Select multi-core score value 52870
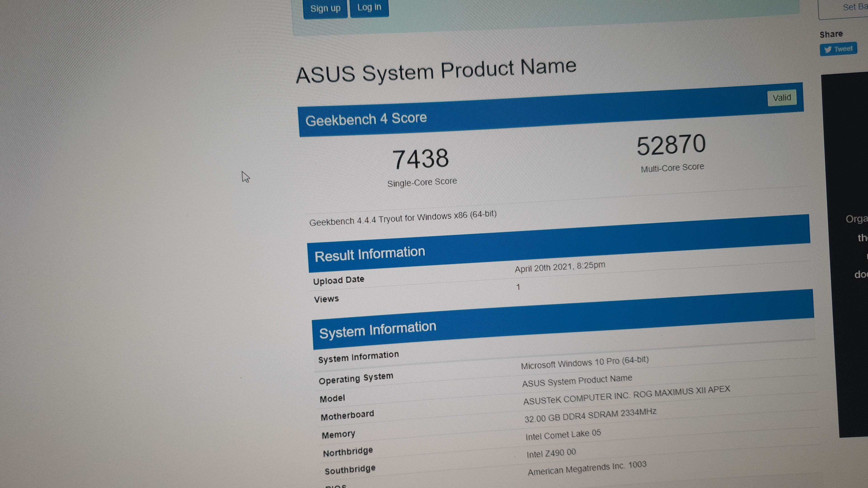The image size is (868, 488). click(671, 145)
